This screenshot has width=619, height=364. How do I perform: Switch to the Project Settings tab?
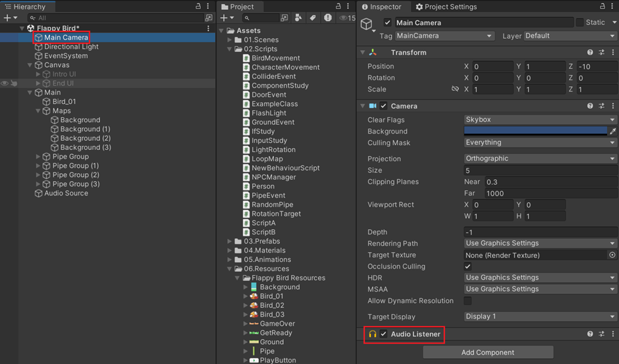(x=446, y=7)
